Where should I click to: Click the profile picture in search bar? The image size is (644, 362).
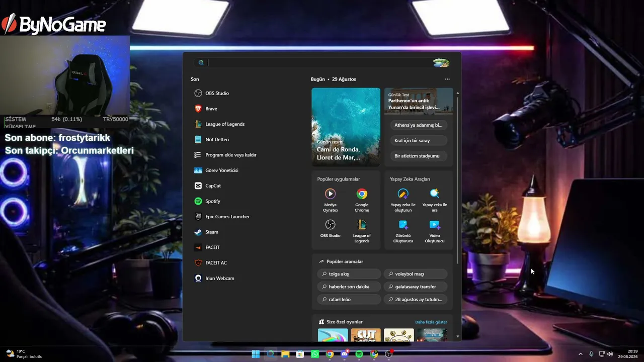pyautogui.click(x=441, y=63)
